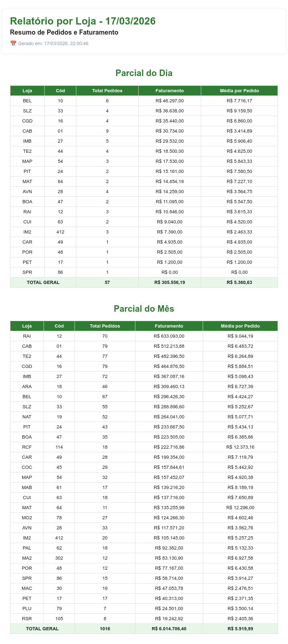Click the Gerado em timestamp text

(x=53, y=44)
